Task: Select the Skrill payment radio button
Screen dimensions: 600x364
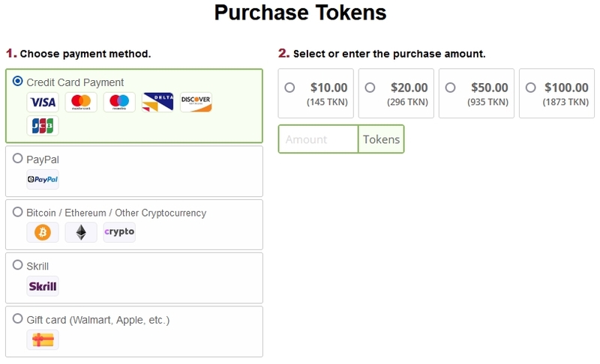Action: click(17, 264)
